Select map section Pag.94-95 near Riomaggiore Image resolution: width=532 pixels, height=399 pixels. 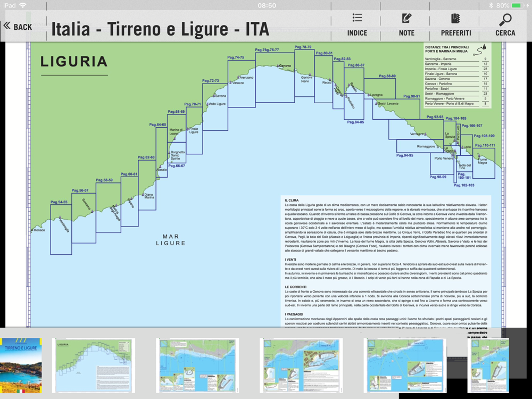point(420,146)
